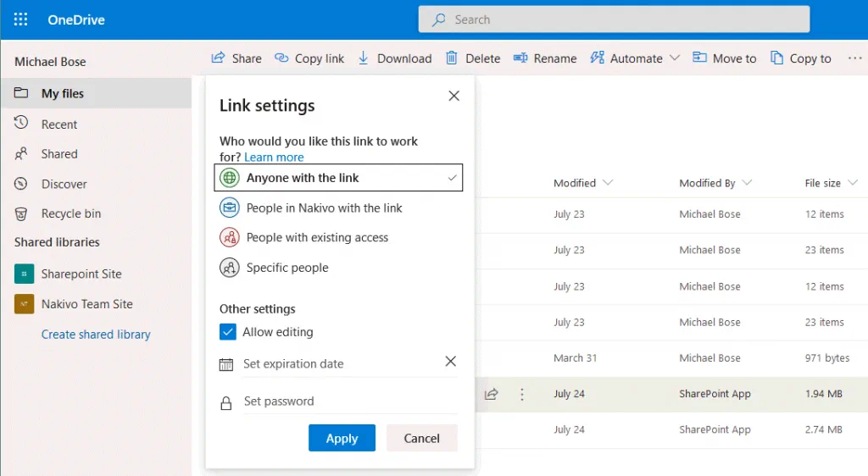Select People in Nakivo with the link
Image resolution: width=868 pixels, height=476 pixels.
(324, 208)
